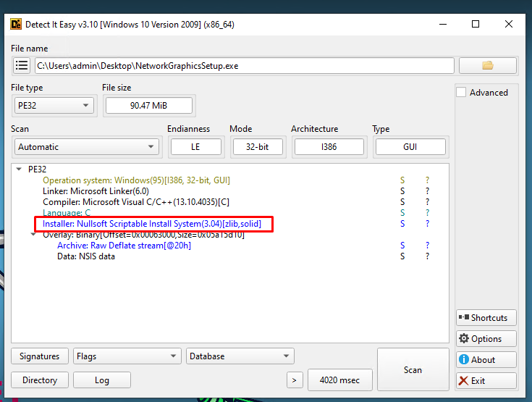Open the Signatures window

(x=40, y=356)
